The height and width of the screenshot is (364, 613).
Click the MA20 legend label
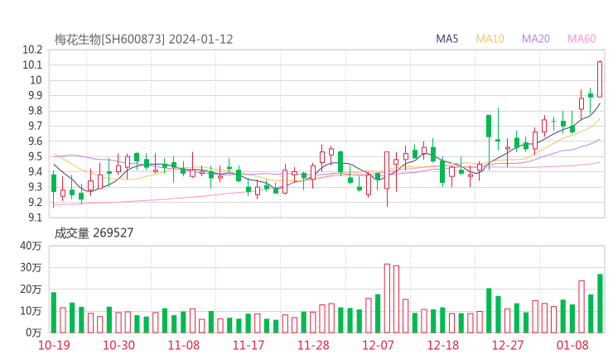tap(536, 39)
